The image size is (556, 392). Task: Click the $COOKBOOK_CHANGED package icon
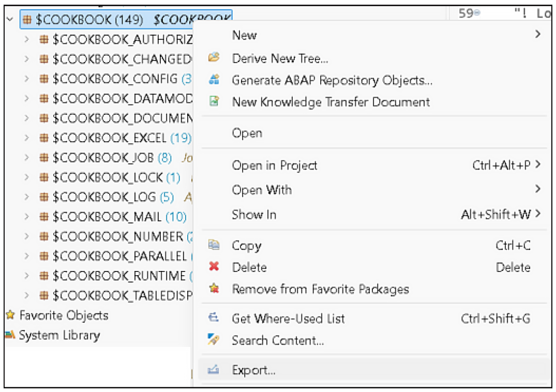[44, 59]
